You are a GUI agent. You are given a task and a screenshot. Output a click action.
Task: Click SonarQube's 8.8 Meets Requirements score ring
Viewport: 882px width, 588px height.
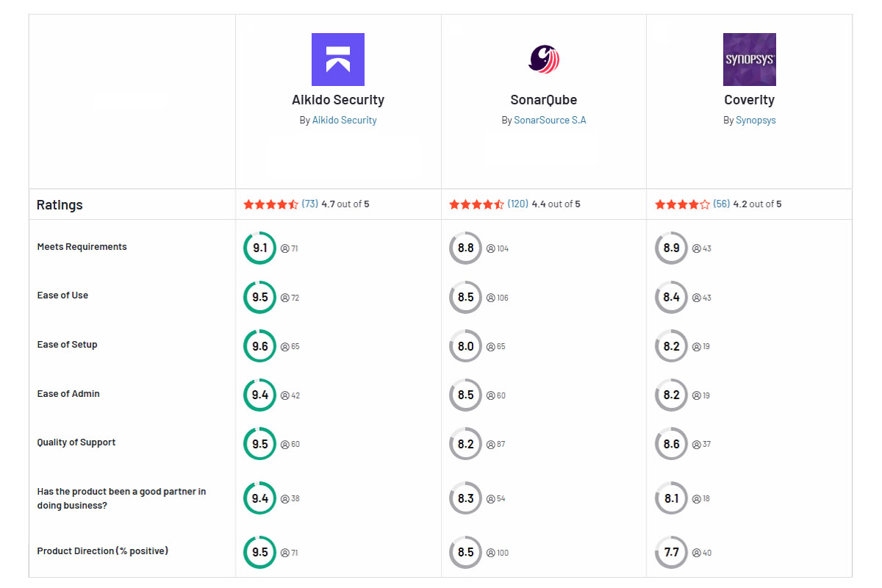click(466, 248)
